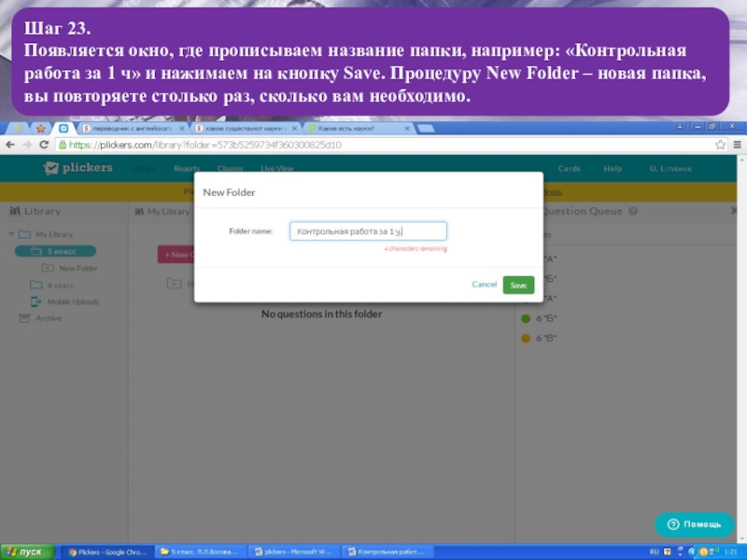The height and width of the screenshot is (560, 747).
Task: Focus the Folder name input field
Action: click(x=368, y=231)
